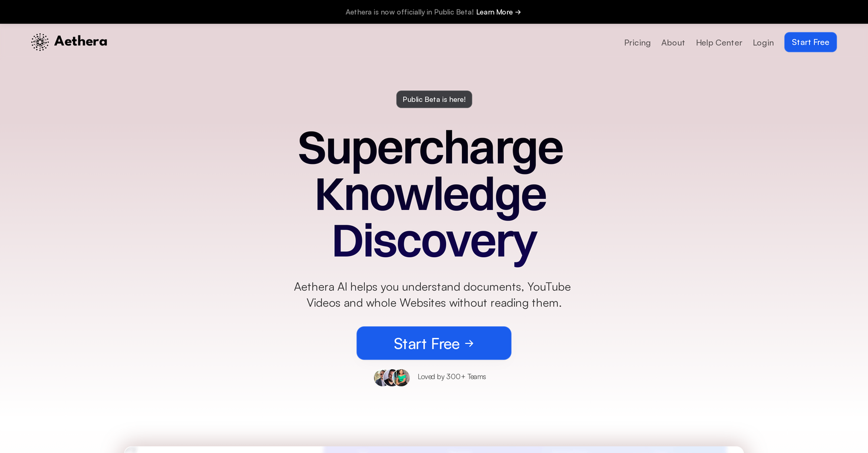This screenshot has height=453, width=868.
Task: Select the avatar with the green shirt
Action: 402,377
